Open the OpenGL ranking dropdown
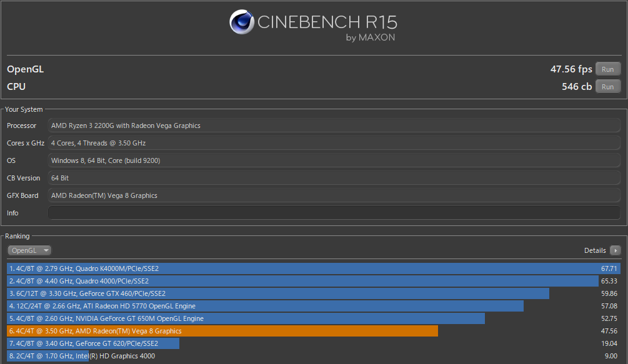The image size is (628, 364). point(29,250)
